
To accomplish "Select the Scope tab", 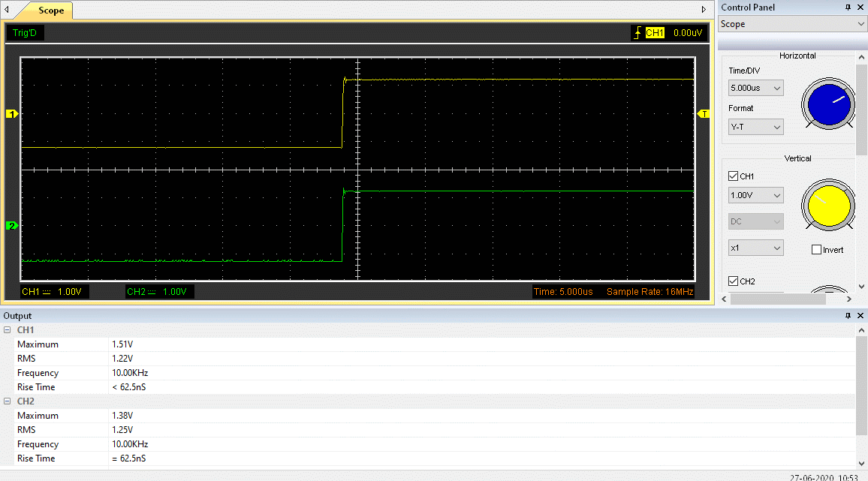I will click(x=51, y=11).
